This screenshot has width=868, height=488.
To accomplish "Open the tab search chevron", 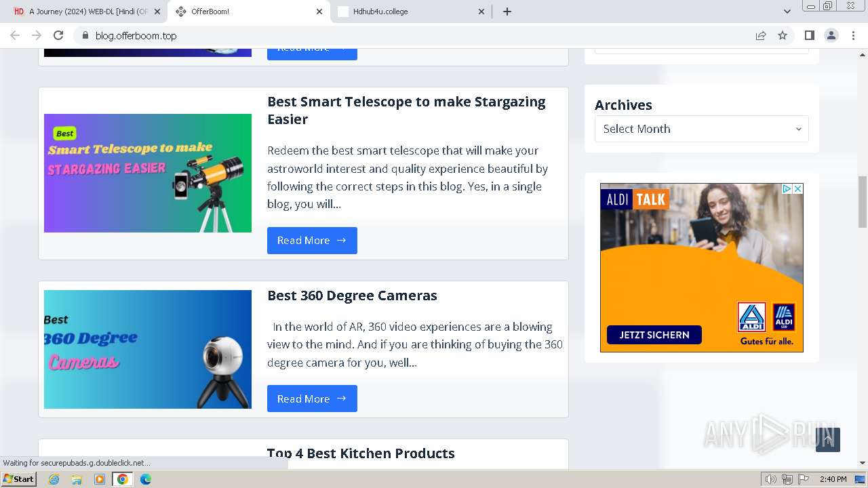I will coord(787,12).
